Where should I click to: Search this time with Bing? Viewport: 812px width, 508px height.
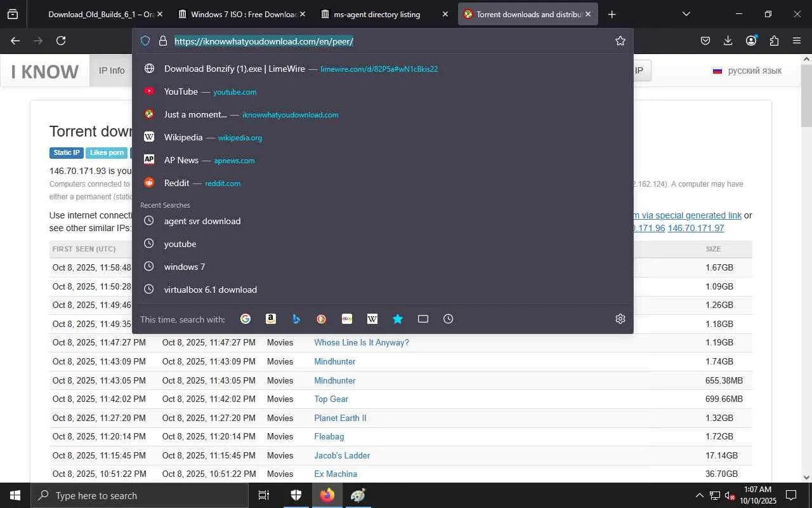coord(296,319)
